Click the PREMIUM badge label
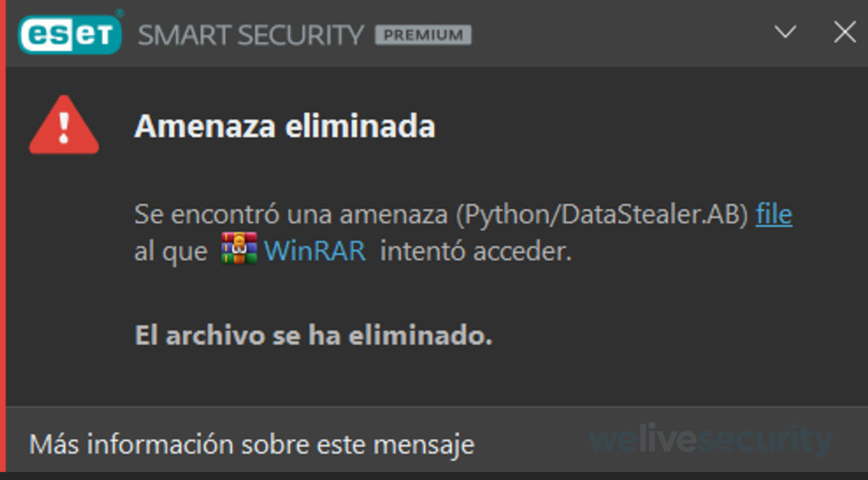This screenshot has height=480, width=868. [x=424, y=35]
